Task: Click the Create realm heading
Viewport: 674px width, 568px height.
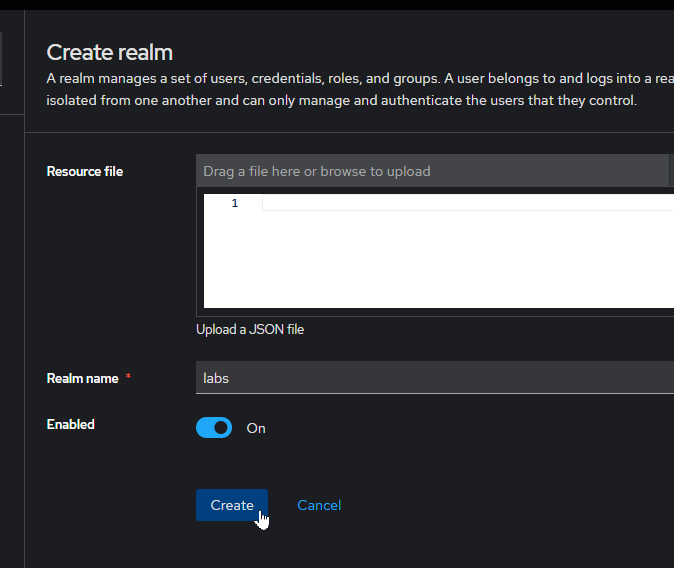Action: [x=110, y=53]
